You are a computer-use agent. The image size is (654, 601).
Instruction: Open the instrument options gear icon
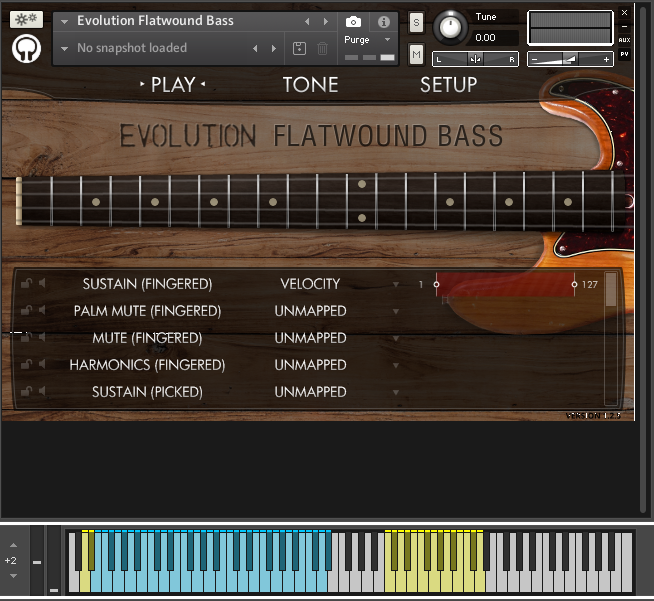tap(26, 20)
